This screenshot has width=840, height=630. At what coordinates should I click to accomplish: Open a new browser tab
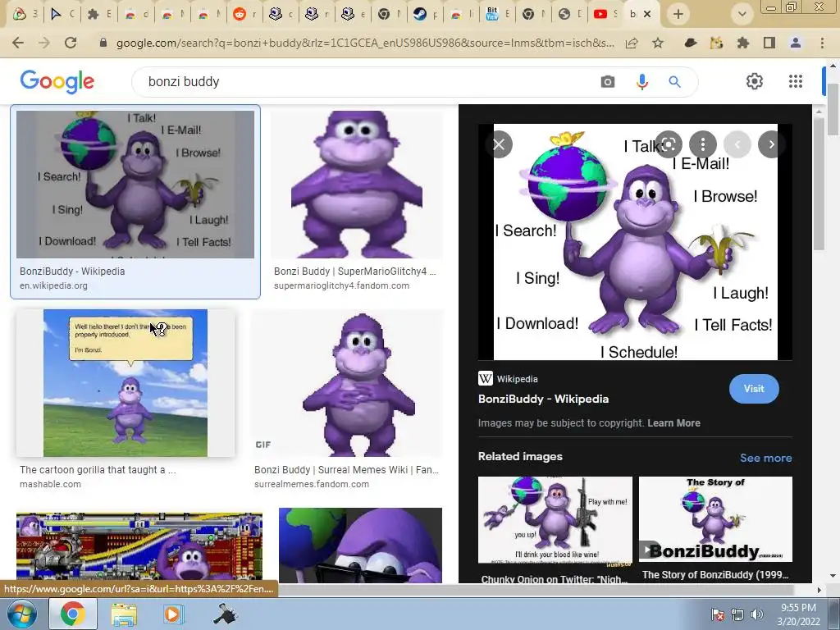point(678,14)
